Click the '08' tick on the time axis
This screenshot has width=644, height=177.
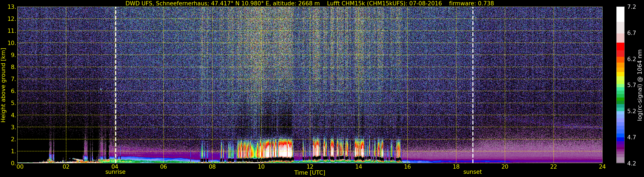212,167
